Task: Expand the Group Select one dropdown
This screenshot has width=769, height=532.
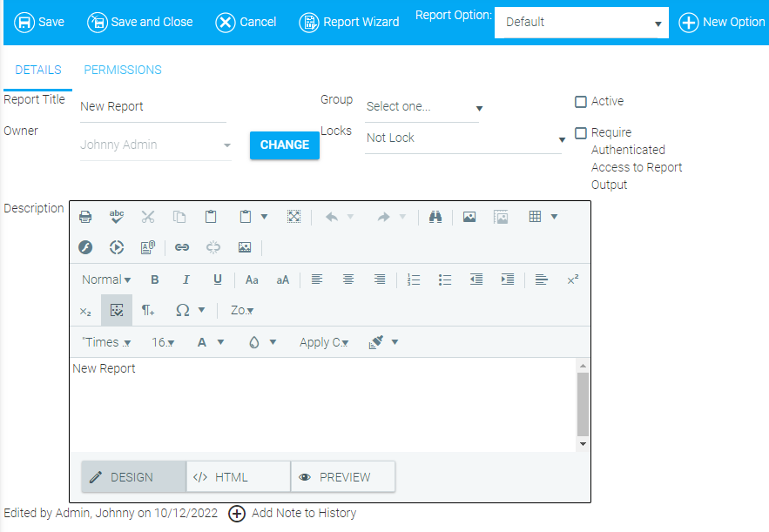Action: [x=424, y=107]
